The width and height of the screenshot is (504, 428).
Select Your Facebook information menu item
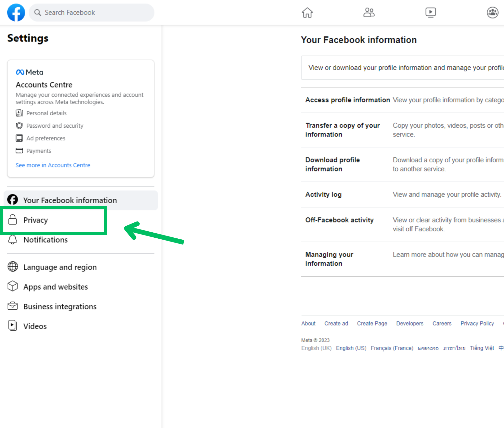pos(70,200)
